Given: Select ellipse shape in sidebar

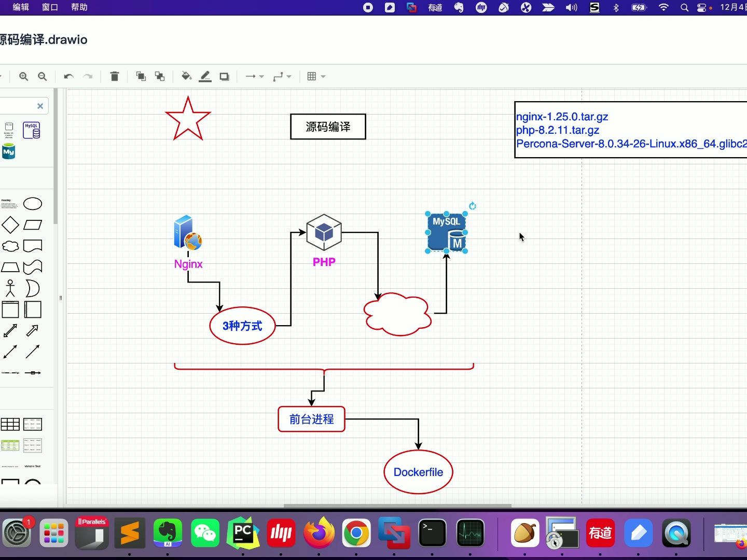Looking at the screenshot, I should 33,204.
